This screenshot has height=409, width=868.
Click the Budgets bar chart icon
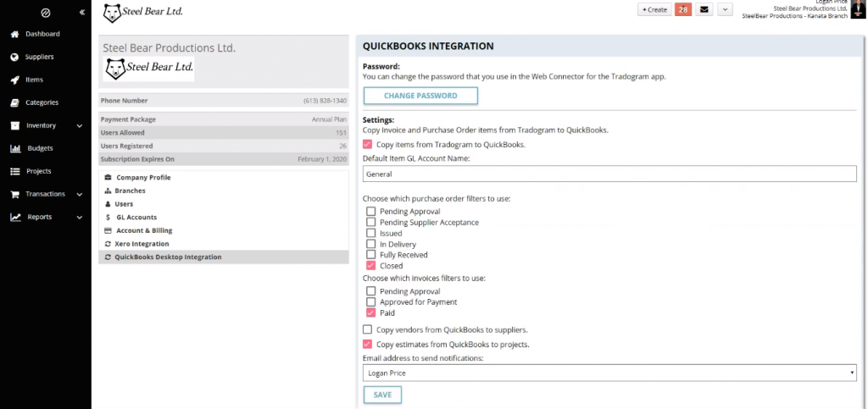(x=15, y=149)
